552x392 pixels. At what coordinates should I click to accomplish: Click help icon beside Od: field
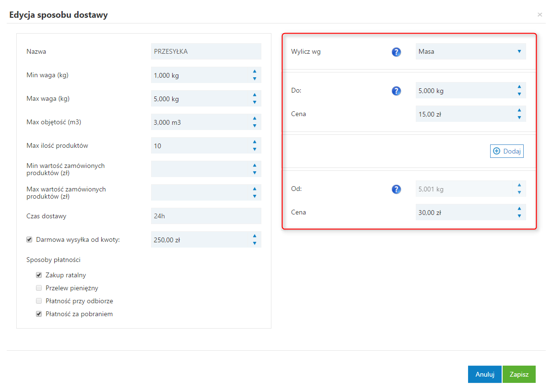point(396,189)
